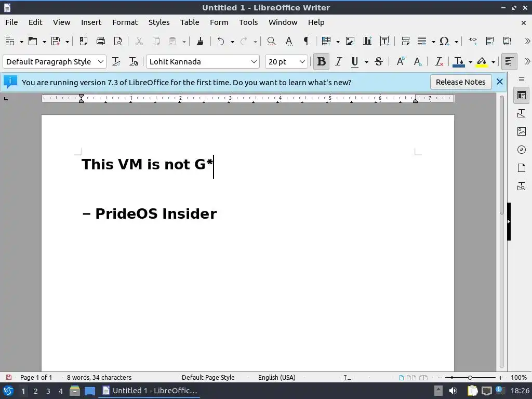Click the Spelling check icon

click(x=289, y=42)
